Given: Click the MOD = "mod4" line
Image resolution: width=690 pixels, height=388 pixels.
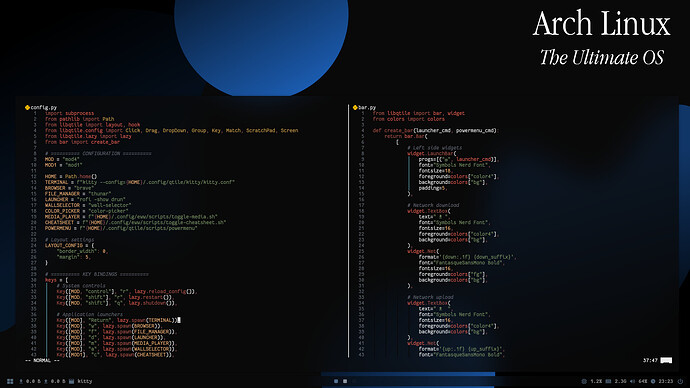Looking at the screenshot, I should pyautogui.click(x=62, y=159).
